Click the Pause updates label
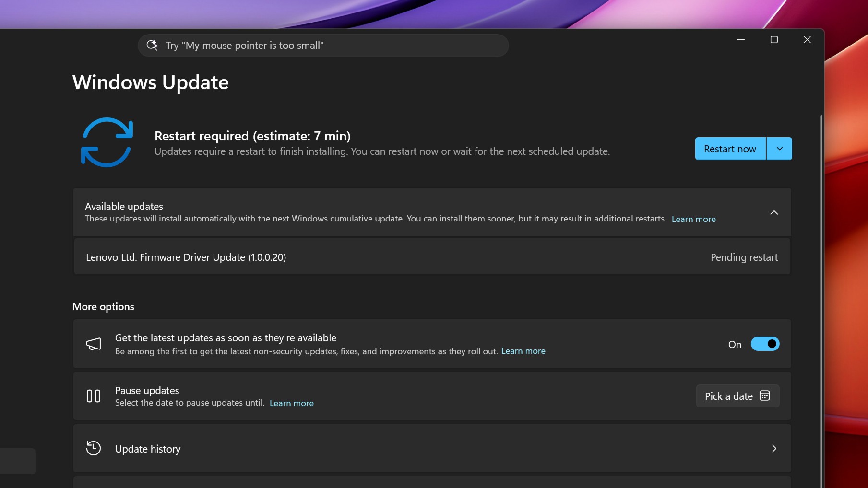 (x=147, y=390)
